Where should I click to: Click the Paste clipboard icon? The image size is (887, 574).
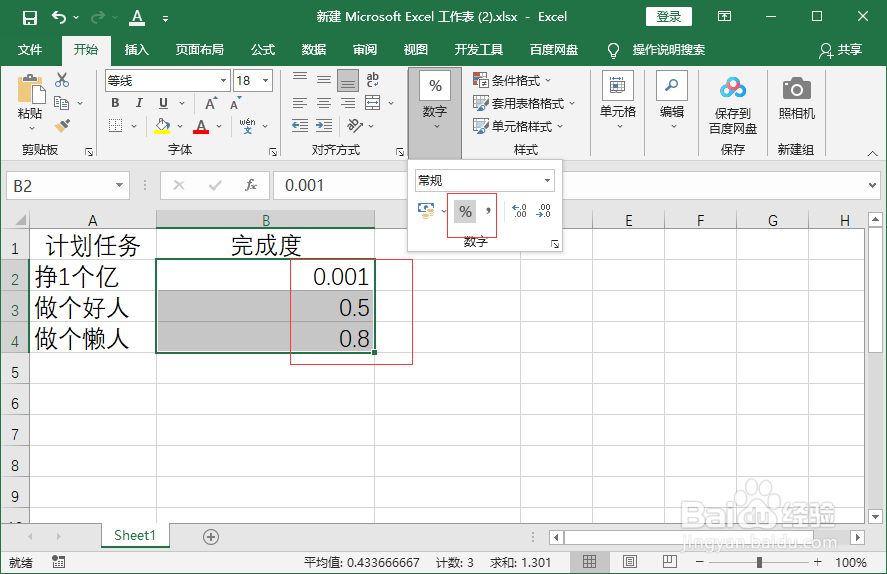[30, 90]
